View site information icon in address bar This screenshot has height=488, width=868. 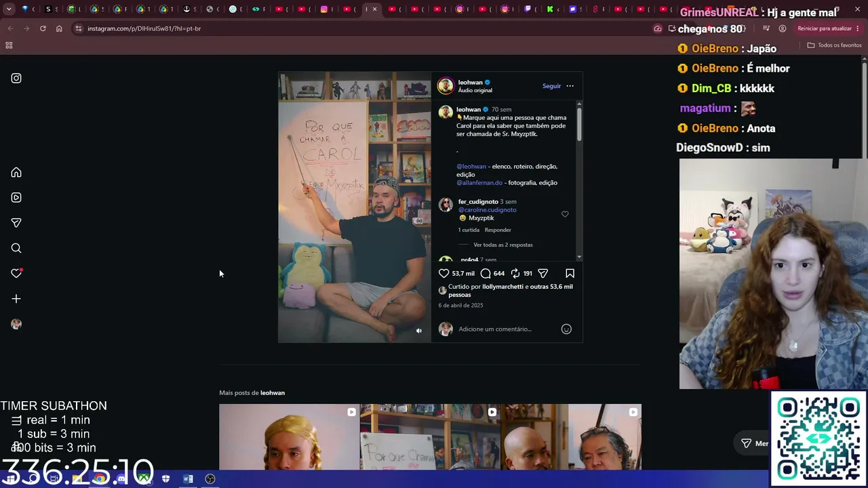coord(79,28)
